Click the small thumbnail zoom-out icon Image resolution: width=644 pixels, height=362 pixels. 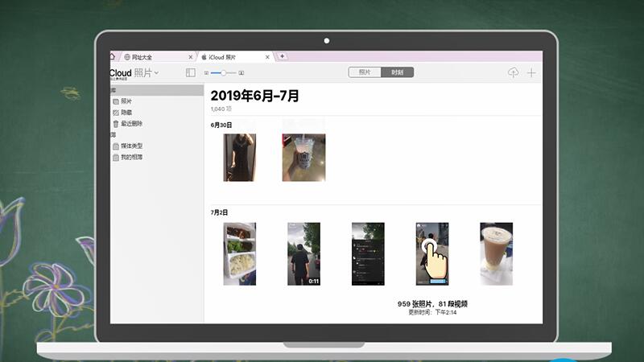point(206,73)
